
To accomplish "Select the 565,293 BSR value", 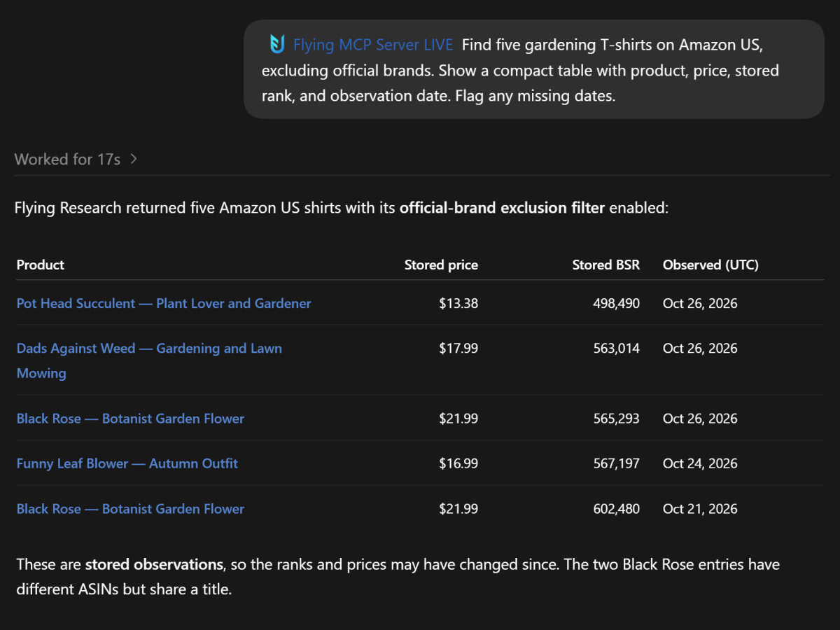I will (615, 419).
